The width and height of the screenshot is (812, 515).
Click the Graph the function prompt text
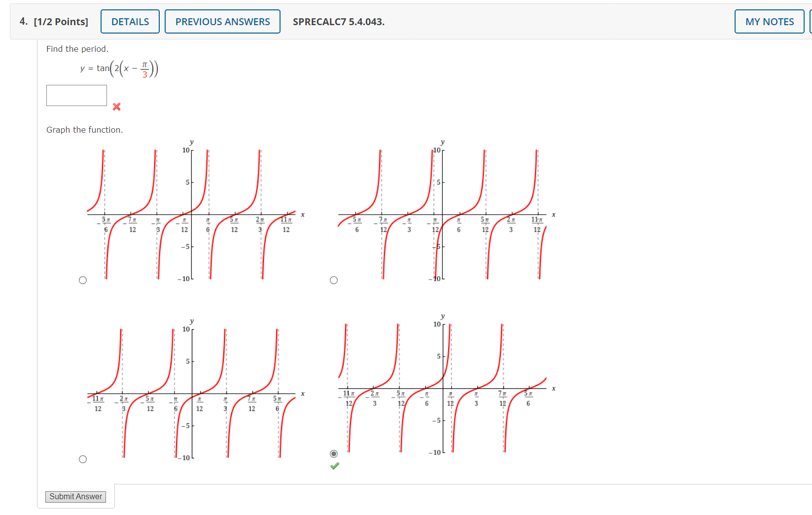pos(84,130)
